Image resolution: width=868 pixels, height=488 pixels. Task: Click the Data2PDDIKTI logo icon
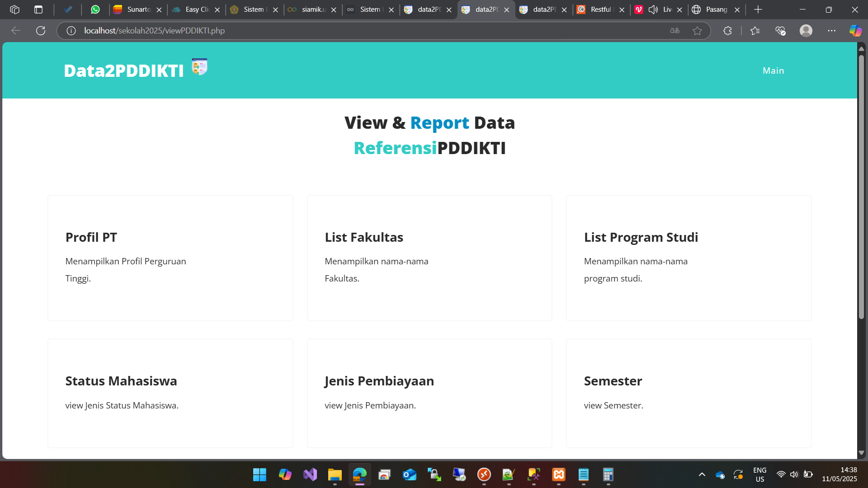click(199, 67)
